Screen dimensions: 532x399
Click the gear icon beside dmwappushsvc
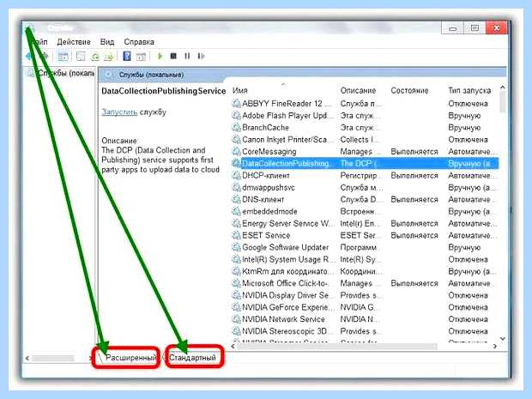click(236, 187)
